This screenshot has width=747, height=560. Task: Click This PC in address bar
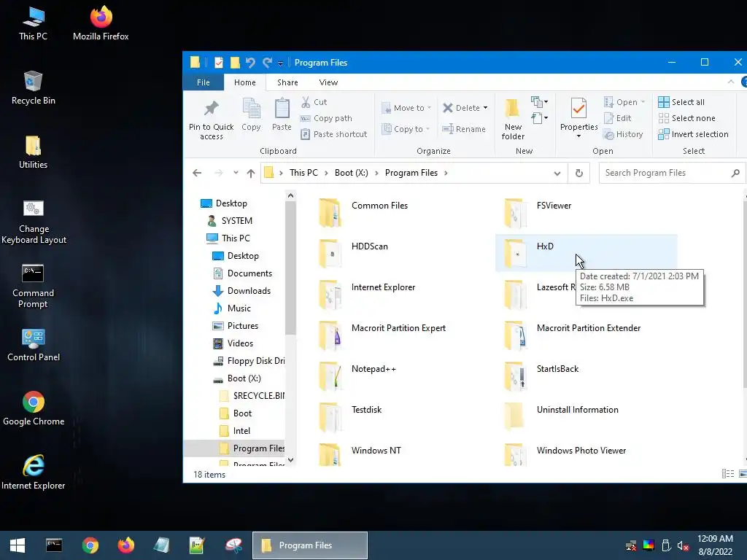coord(303,173)
